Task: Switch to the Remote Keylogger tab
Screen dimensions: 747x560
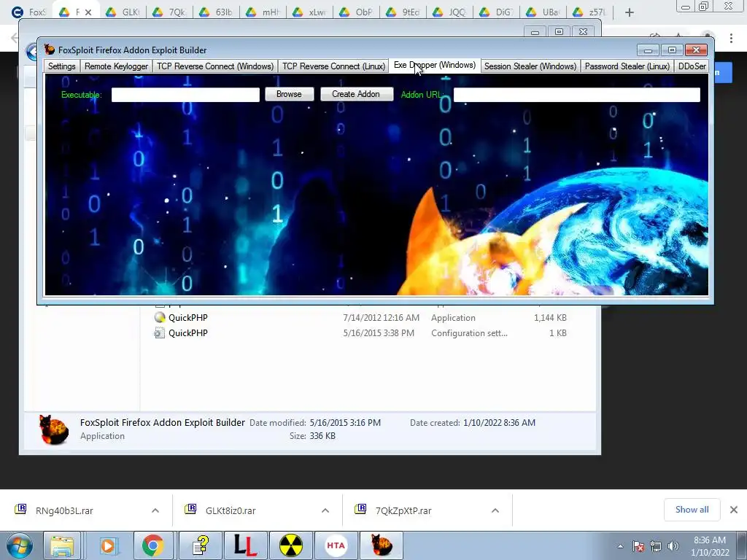Action: [116, 66]
